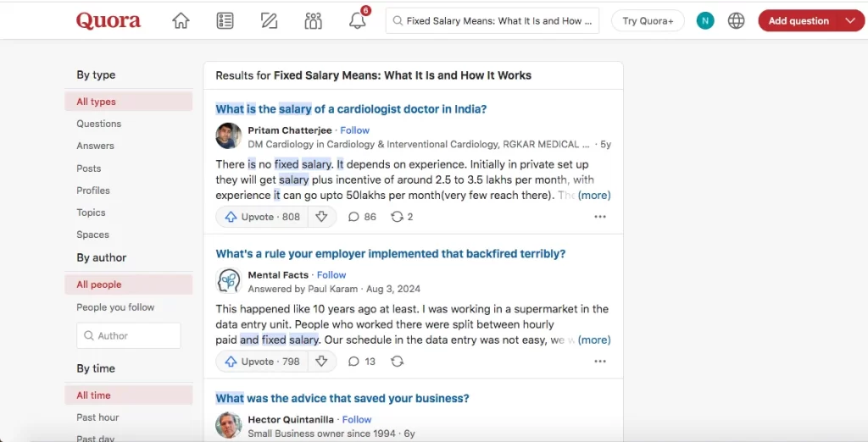Click the DM Cardiology credential text
The width and height of the screenshot is (868, 442).
[x=419, y=145]
